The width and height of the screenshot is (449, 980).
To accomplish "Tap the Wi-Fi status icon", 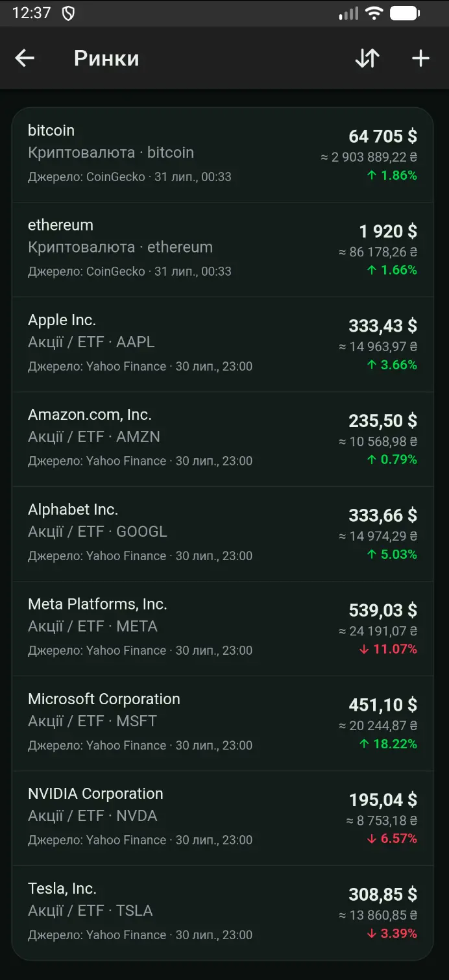I will pyautogui.click(x=374, y=13).
